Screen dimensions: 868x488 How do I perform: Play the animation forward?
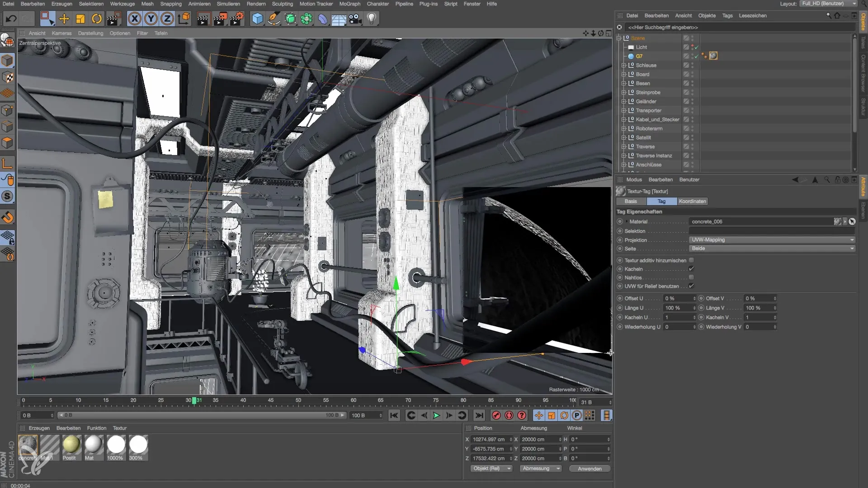click(436, 415)
